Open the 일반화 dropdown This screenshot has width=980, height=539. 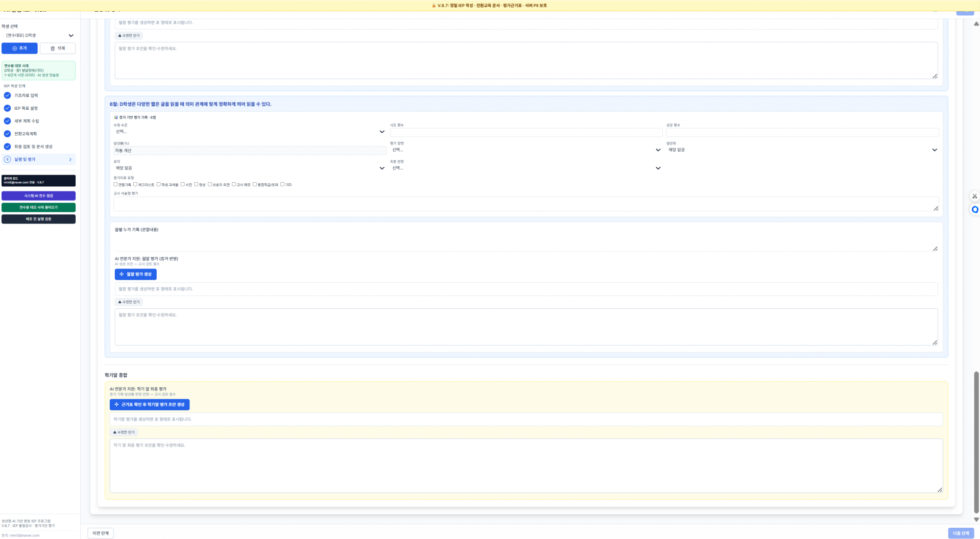(x=802, y=150)
